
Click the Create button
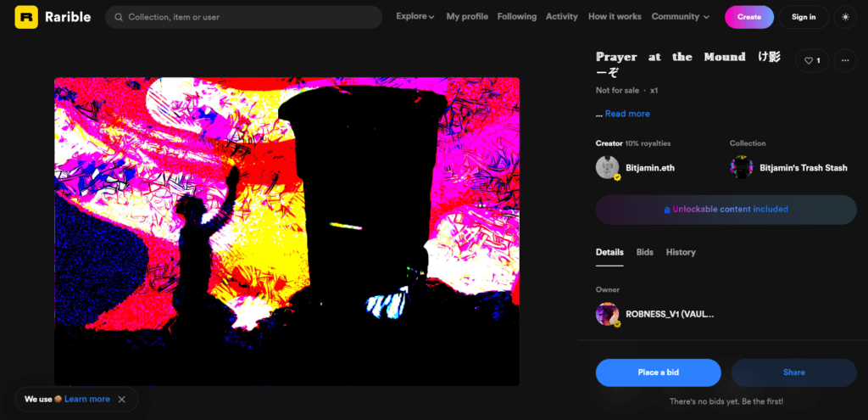coord(749,17)
